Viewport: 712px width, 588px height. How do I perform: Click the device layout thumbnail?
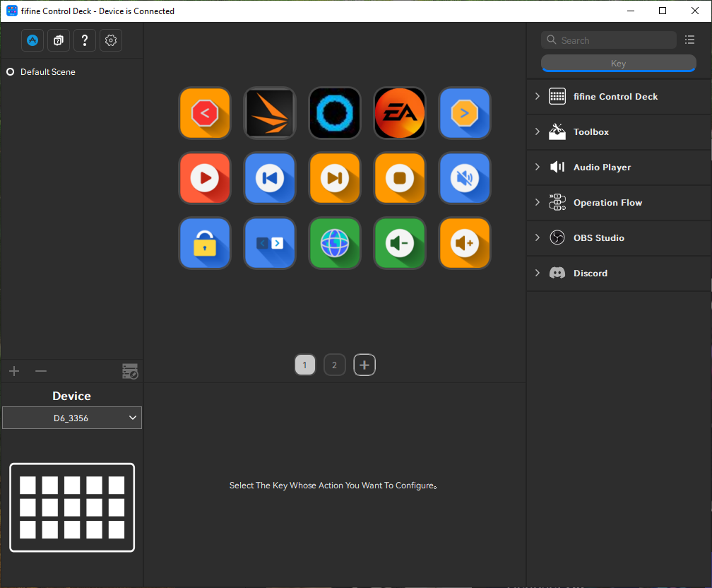pos(72,507)
